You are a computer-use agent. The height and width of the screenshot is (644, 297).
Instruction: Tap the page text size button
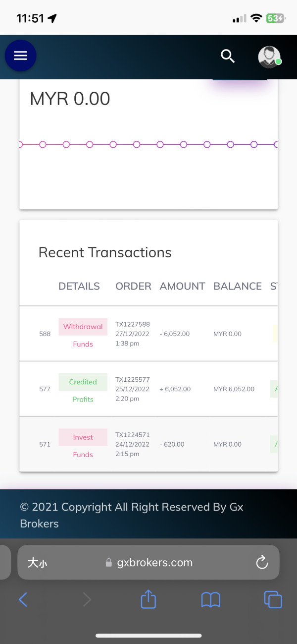[38, 563]
